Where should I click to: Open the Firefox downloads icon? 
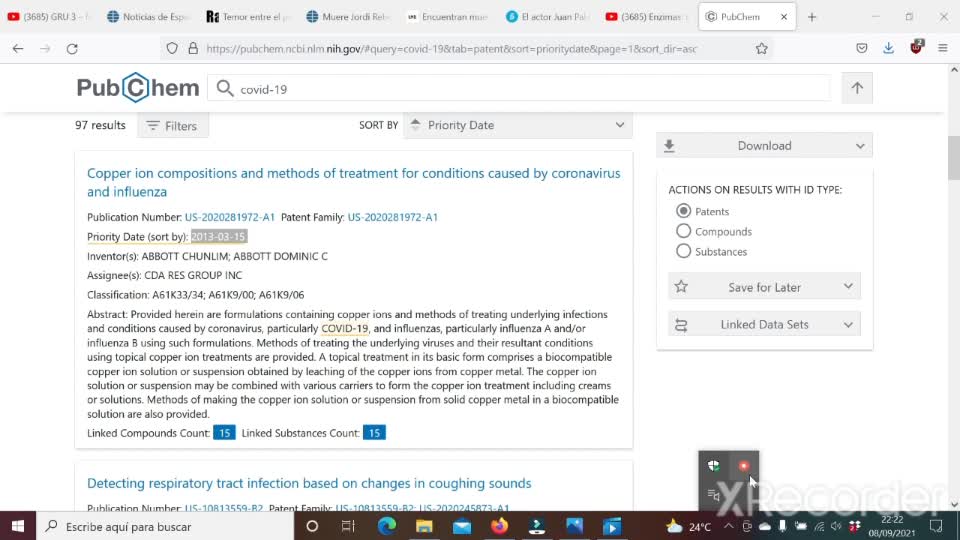tap(888, 48)
